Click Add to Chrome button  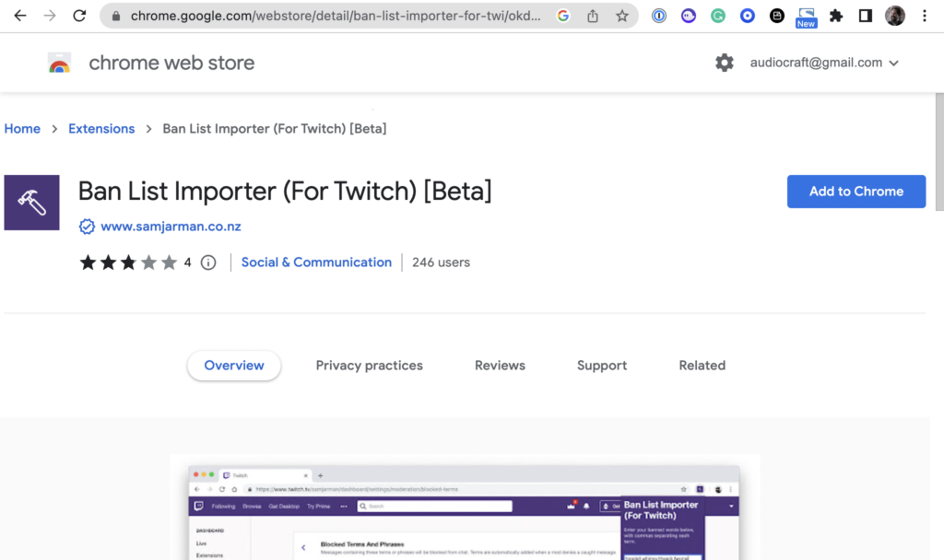coord(856,192)
